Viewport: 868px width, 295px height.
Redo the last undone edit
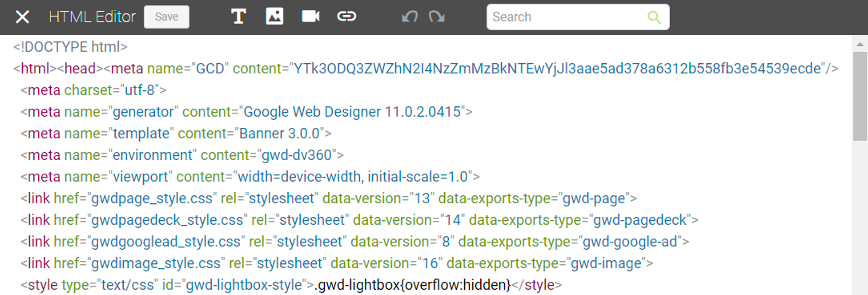(437, 17)
